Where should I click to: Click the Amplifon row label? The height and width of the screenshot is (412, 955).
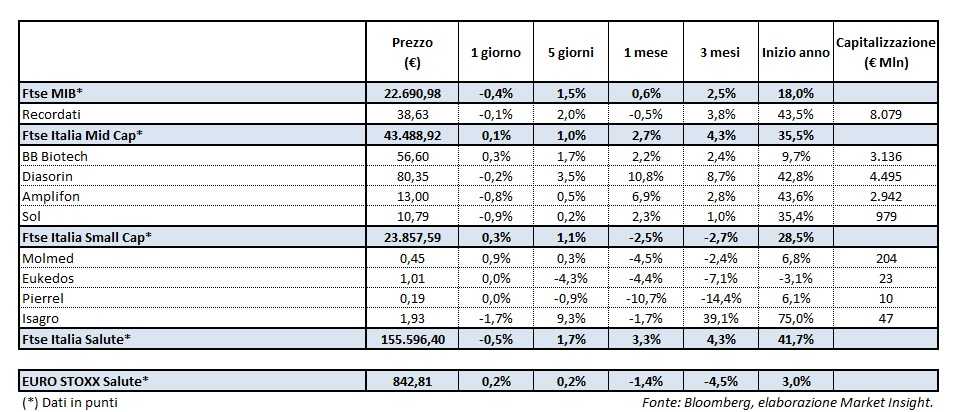pyautogui.click(x=50, y=196)
